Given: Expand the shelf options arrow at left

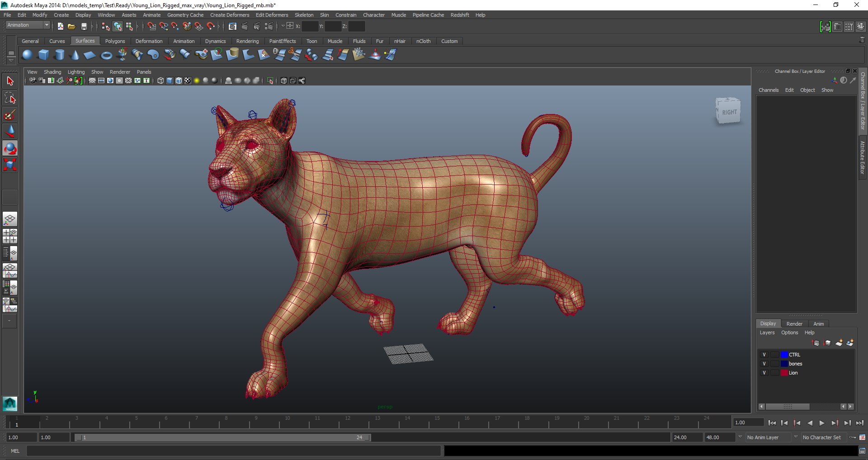Looking at the screenshot, I should pyautogui.click(x=11, y=61).
